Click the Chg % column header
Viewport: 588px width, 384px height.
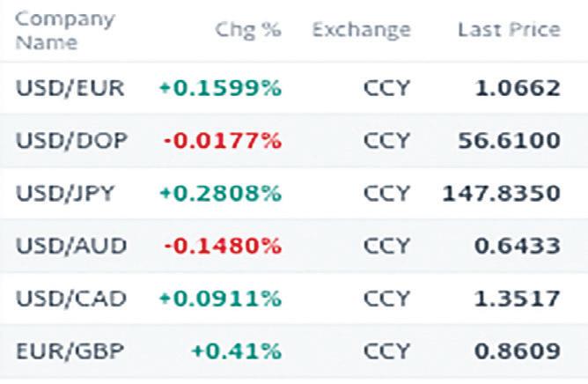coord(248,30)
